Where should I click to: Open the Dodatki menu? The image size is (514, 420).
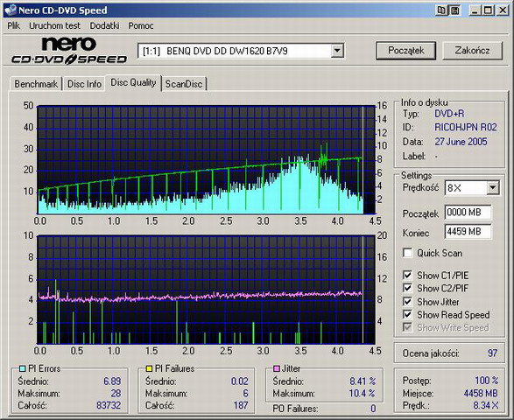tap(104, 25)
